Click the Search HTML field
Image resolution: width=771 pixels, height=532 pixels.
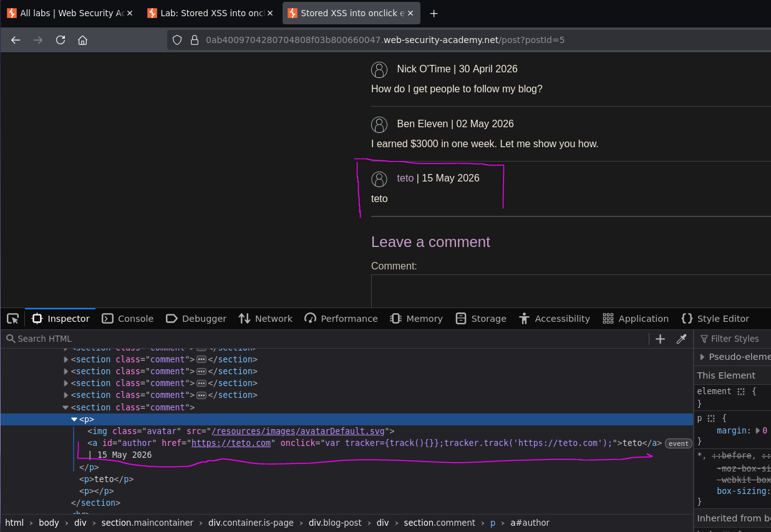click(x=324, y=339)
